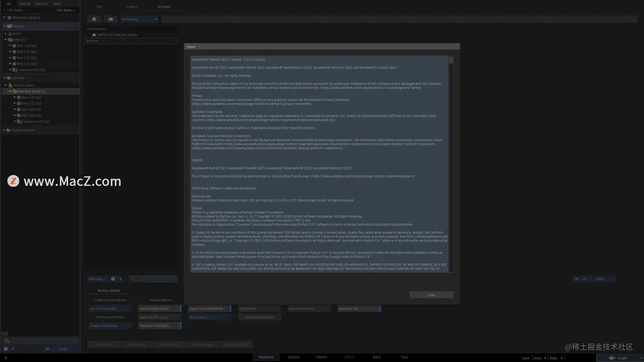Click the Desktop Reel 3 reel icon
644x362 pixels.
tap(14, 58)
